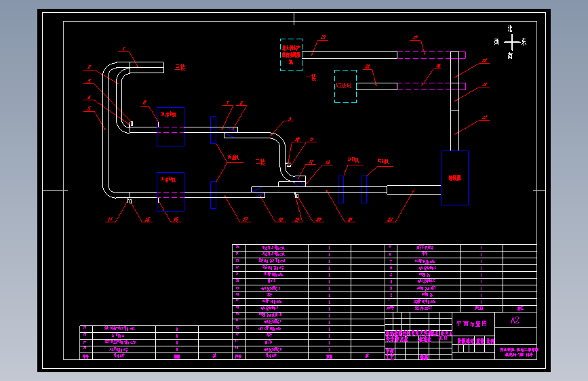This screenshot has height=381, width=588.
Task: Select the 二楼 floor label
Action: coord(260,162)
